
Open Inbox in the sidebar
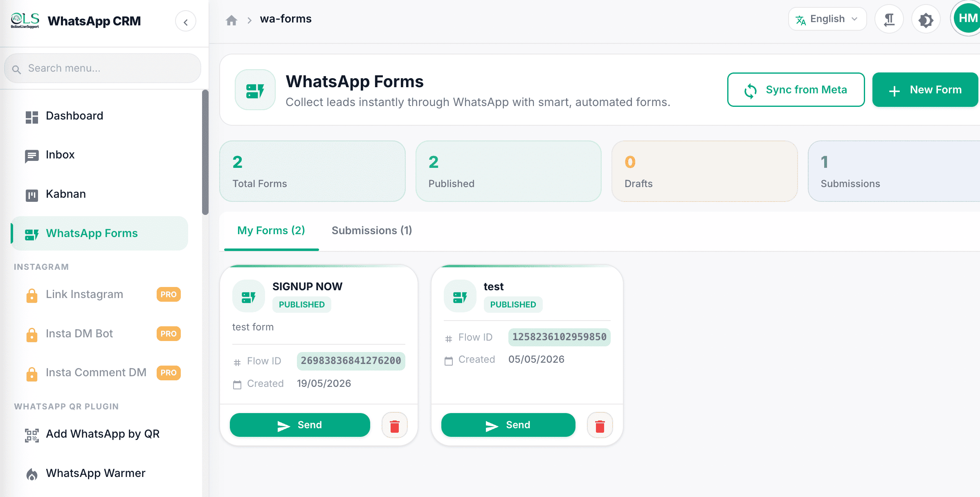[99, 155]
